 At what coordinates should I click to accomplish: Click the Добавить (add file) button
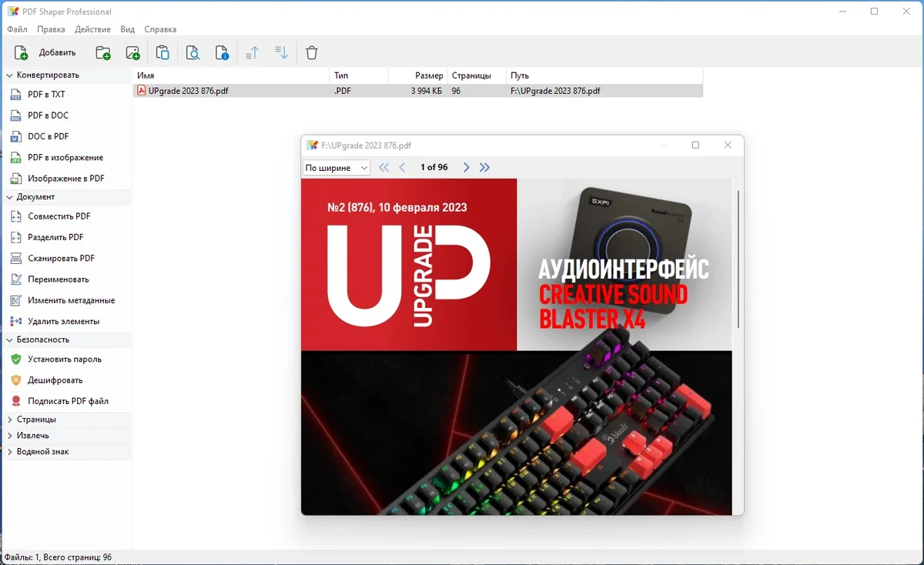coord(45,52)
